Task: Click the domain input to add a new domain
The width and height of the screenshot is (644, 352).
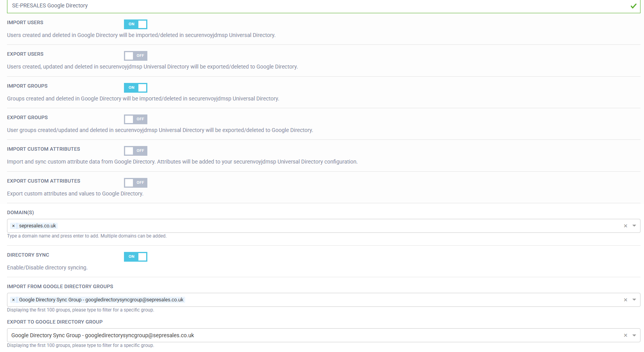Action: tap(312, 226)
